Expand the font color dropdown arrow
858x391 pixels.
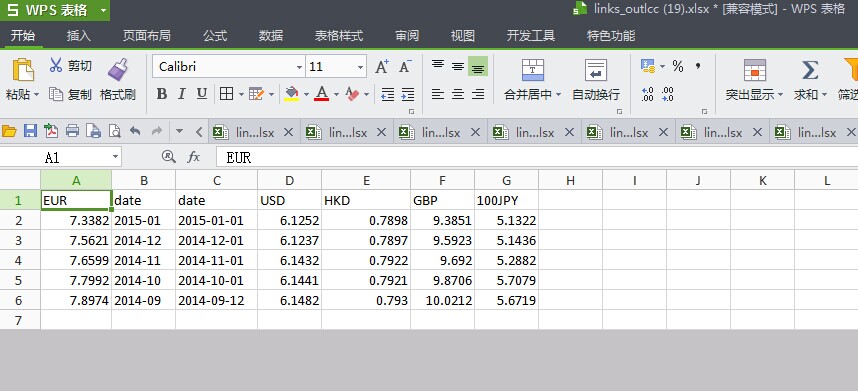tap(336, 95)
